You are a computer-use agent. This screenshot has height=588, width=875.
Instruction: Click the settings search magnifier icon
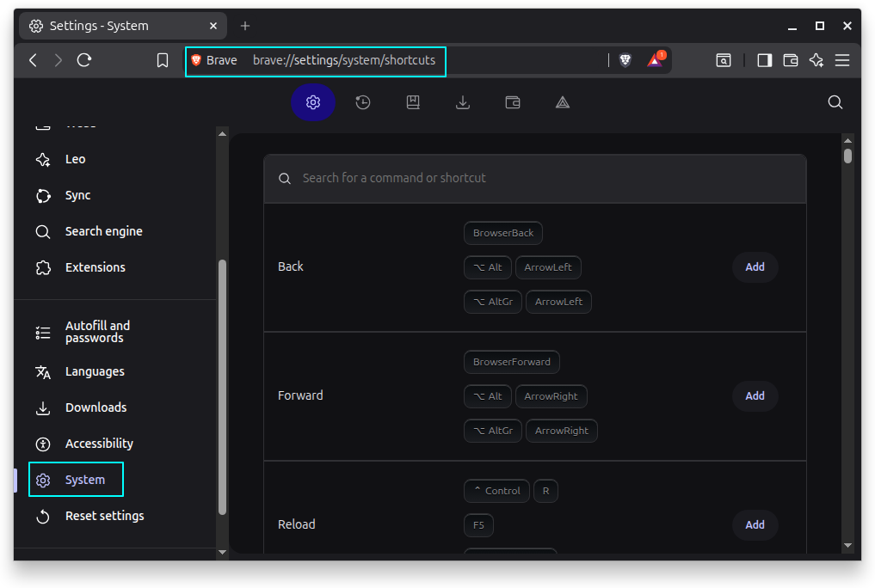pos(835,102)
